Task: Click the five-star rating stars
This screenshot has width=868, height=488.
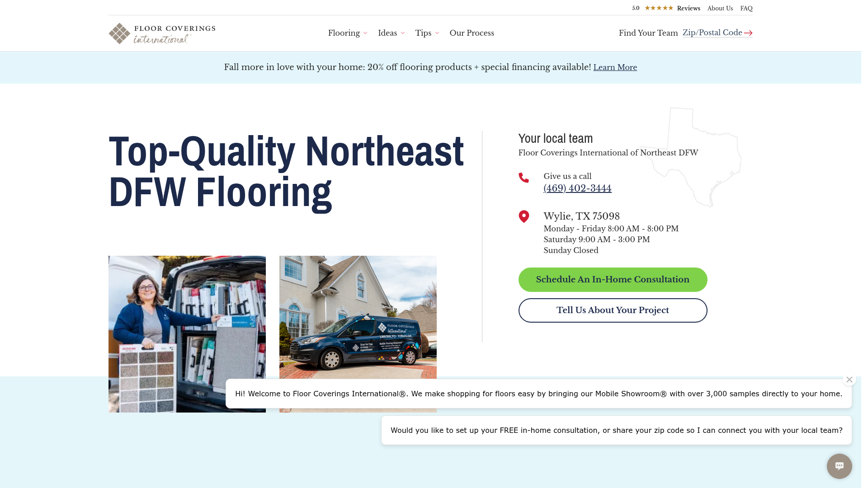Action: 658,8
